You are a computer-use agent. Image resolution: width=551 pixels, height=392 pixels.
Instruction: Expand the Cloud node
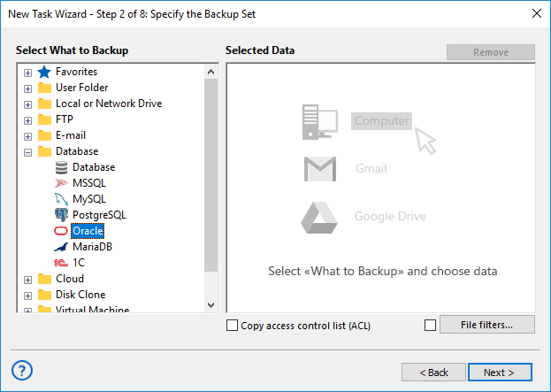27,280
